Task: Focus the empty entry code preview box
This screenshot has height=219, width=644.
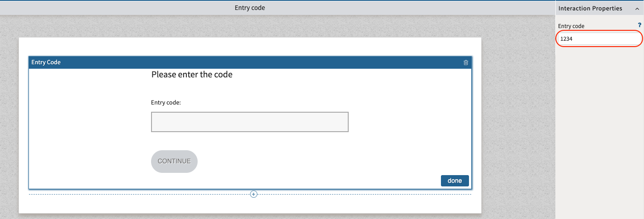Action: tap(250, 122)
